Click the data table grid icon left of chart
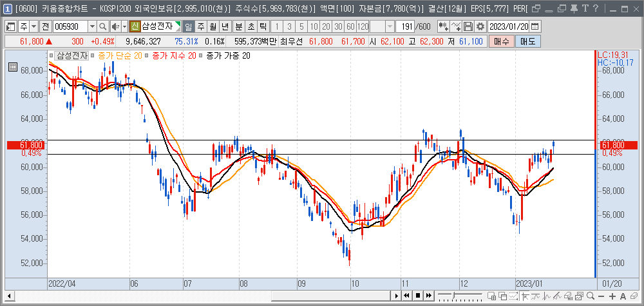 click(12, 67)
